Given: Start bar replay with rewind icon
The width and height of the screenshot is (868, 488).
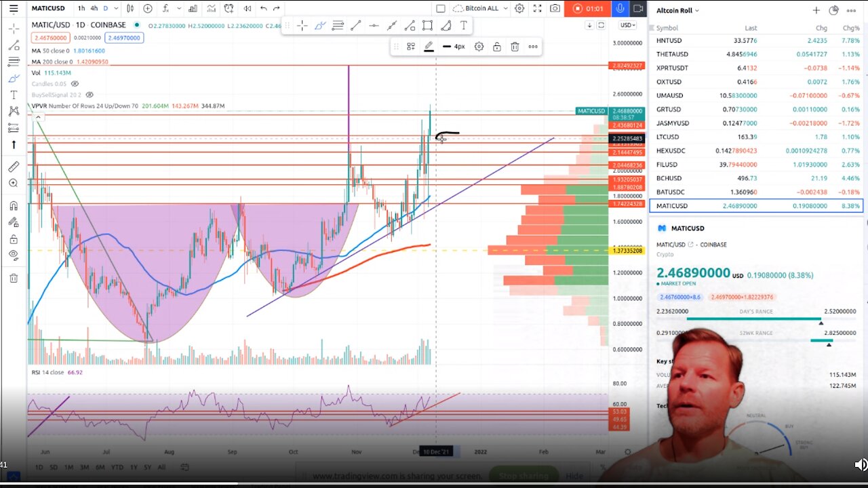Looking at the screenshot, I should pyautogui.click(x=247, y=8).
